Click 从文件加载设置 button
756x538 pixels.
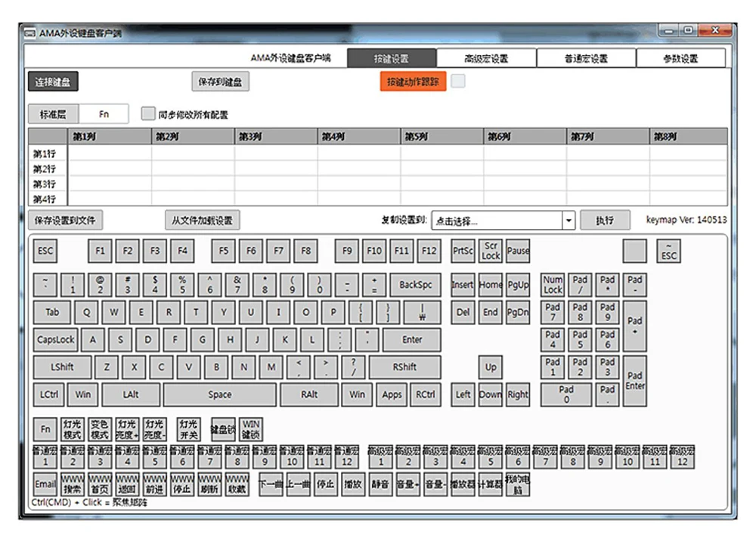click(x=202, y=221)
